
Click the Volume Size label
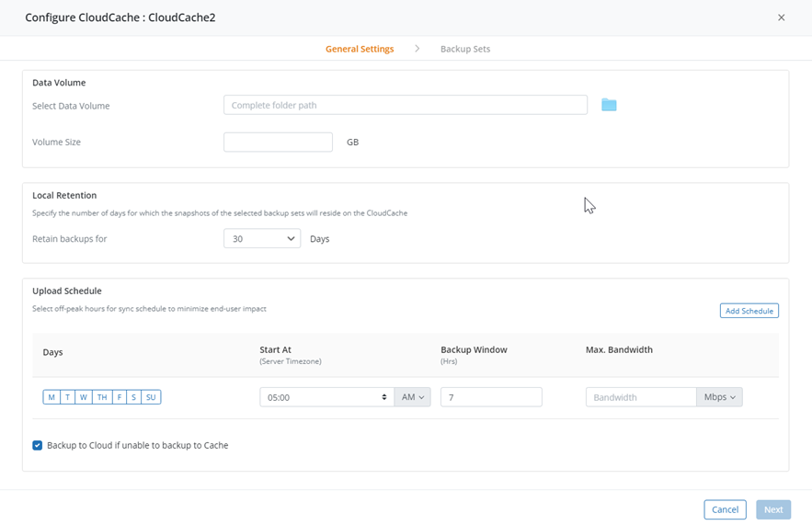tap(56, 142)
